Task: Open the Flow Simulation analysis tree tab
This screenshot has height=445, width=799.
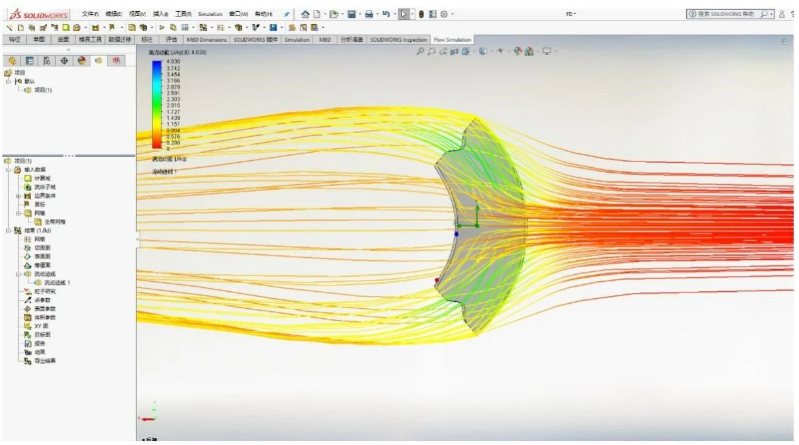Action: pos(98,61)
